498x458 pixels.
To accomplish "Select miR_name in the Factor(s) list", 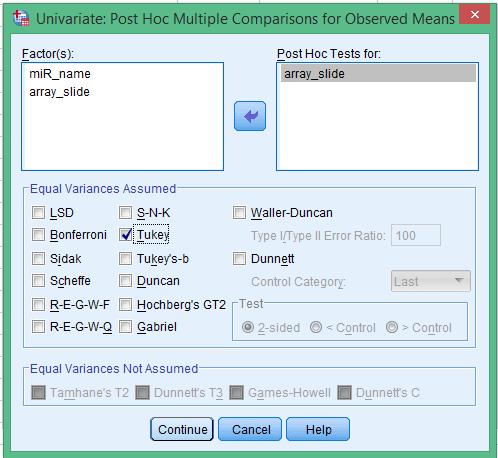I will click(x=60, y=74).
